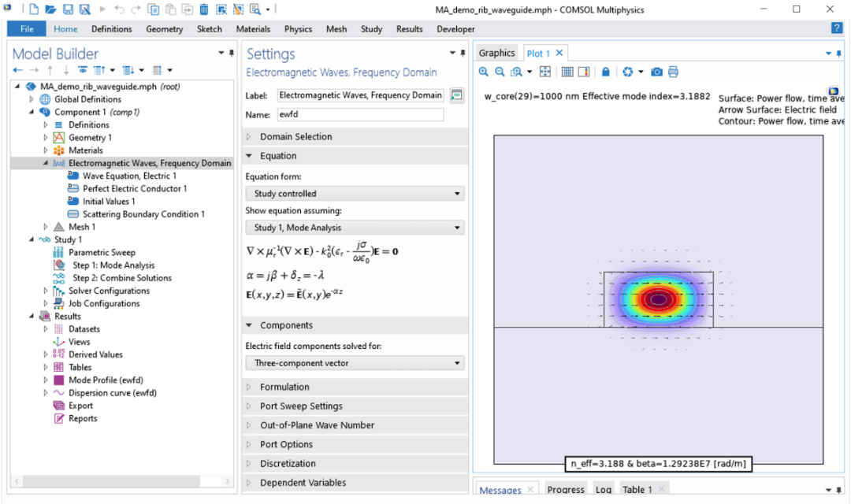
Task: Open the Progress tab
Action: point(566,489)
